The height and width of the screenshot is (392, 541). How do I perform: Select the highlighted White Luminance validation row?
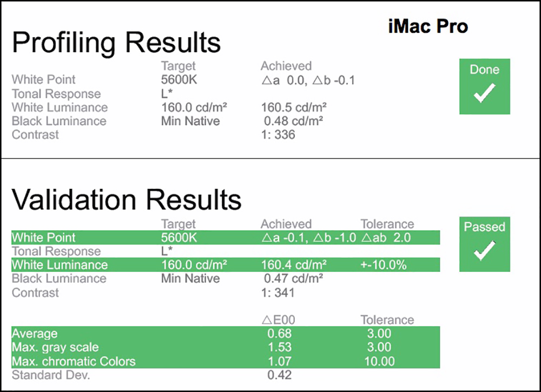tap(225, 265)
